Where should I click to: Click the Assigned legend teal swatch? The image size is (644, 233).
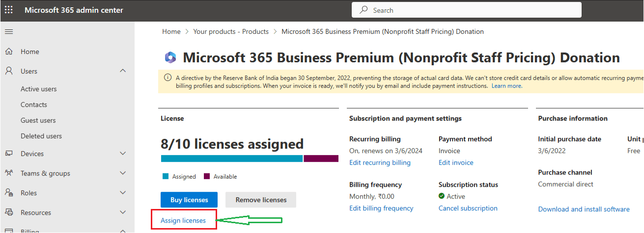coord(166,176)
